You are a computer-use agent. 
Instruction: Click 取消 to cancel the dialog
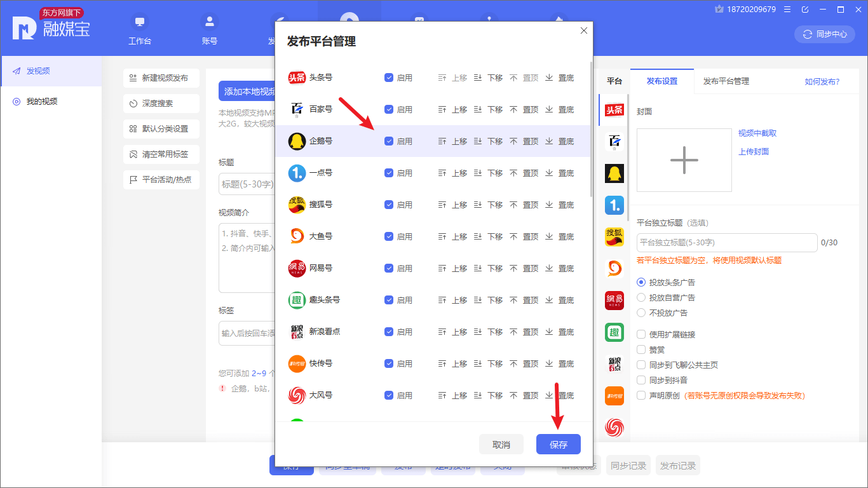pos(501,445)
